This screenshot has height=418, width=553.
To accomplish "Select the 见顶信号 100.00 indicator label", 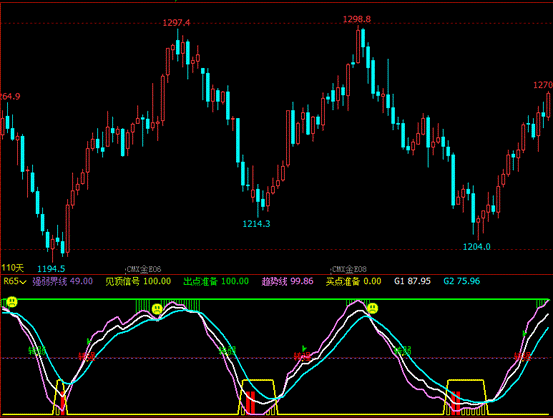I will pyautogui.click(x=138, y=281).
